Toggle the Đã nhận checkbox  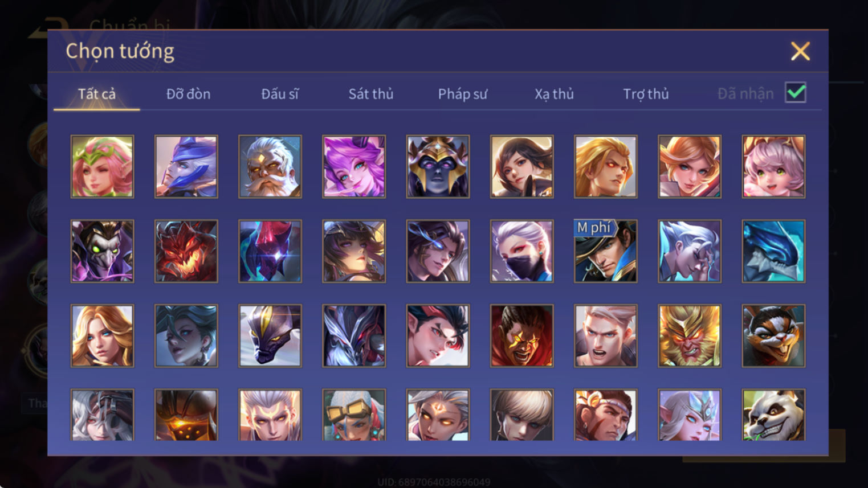[795, 92]
